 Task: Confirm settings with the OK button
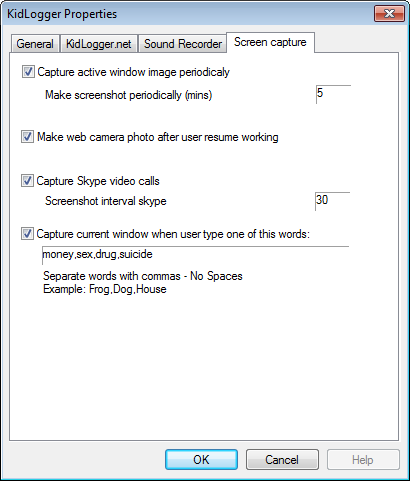(201, 460)
